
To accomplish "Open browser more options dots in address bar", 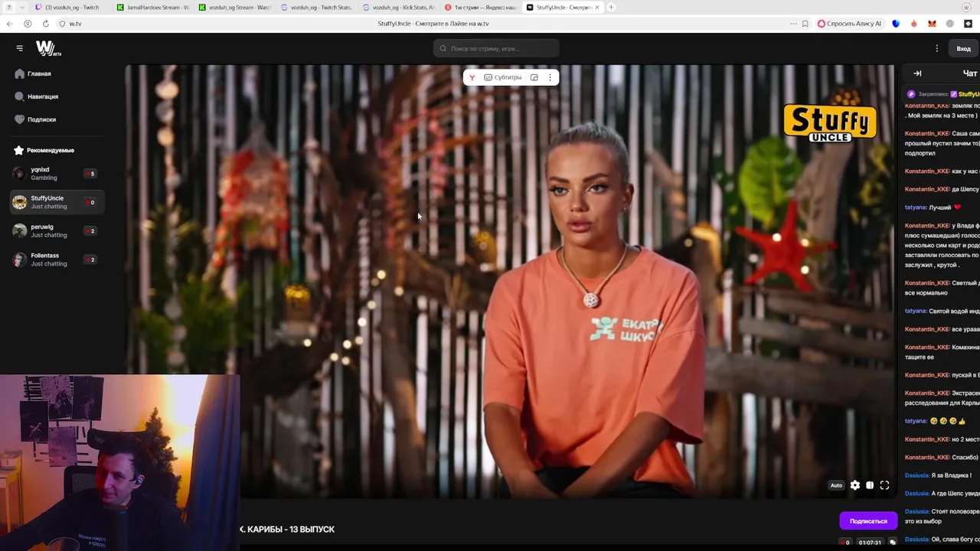I will coord(793,24).
